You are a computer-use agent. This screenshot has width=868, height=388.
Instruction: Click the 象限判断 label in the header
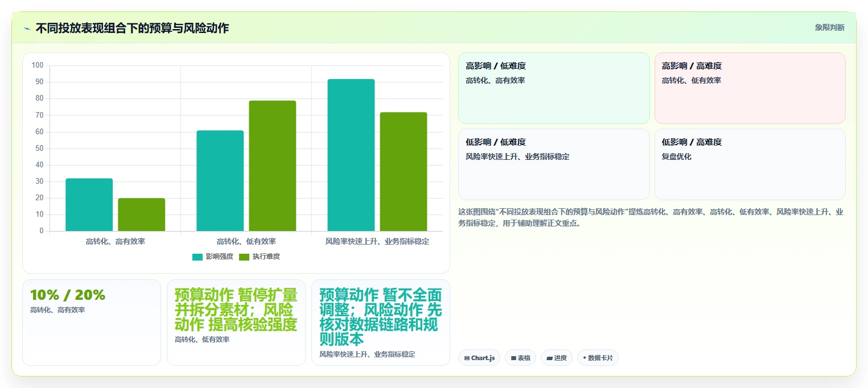pyautogui.click(x=830, y=27)
